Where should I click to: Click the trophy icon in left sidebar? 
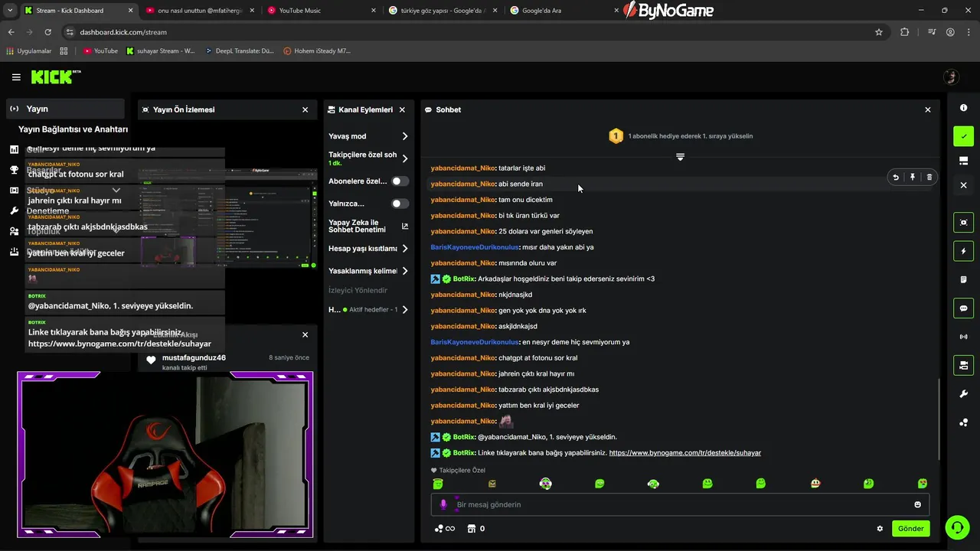(14, 170)
